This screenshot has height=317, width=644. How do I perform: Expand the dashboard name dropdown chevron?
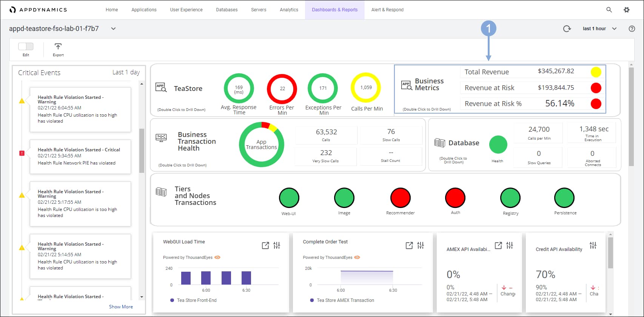pyautogui.click(x=113, y=29)
